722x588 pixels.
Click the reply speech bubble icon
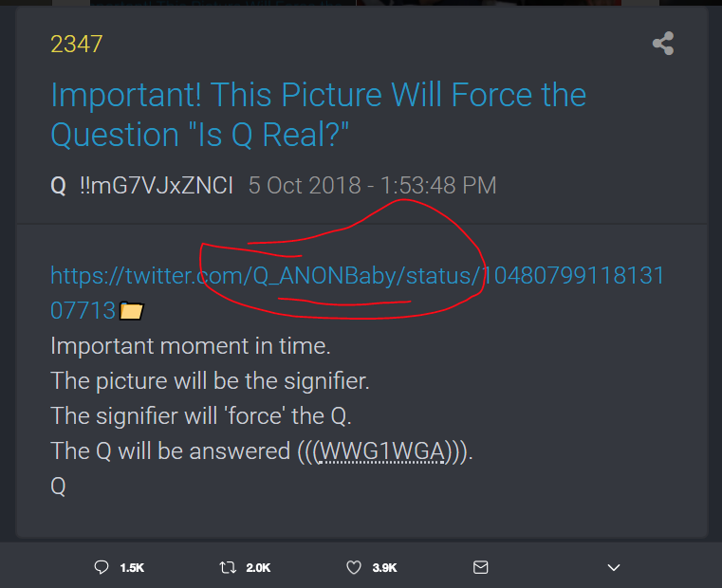(102, 567)
